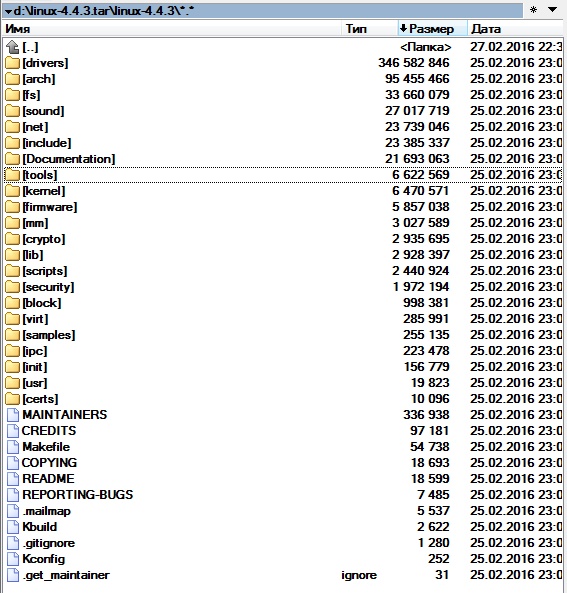Screen dimensions: 567x593
Task: Select the [..] parent folder name
Action: coord(30,47)
